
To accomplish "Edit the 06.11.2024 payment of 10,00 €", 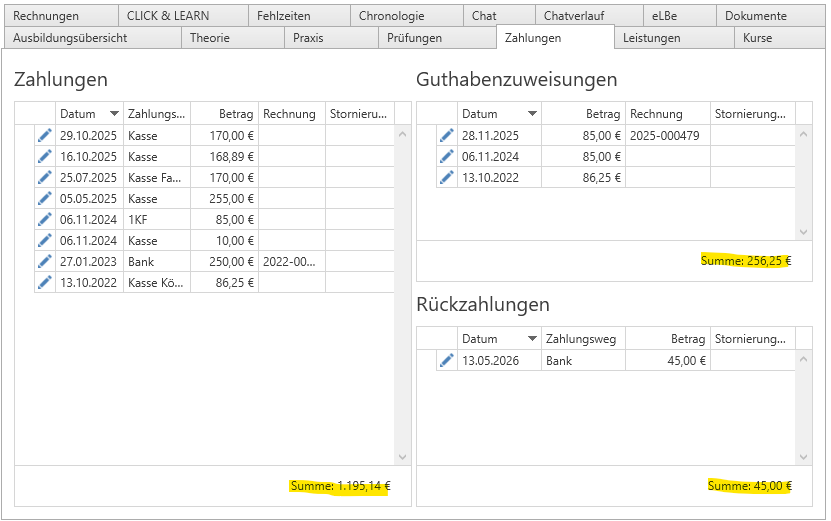I will point(45,241).
